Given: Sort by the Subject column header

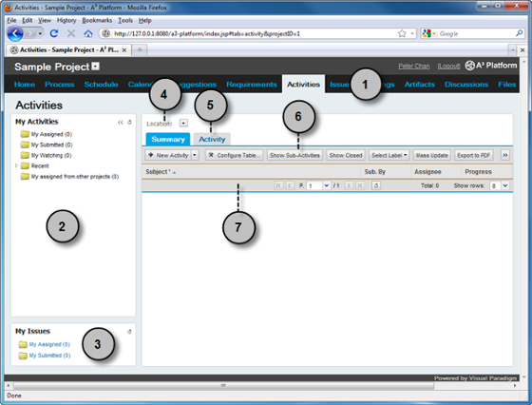Looking at the screenshot, I should 251,172.
